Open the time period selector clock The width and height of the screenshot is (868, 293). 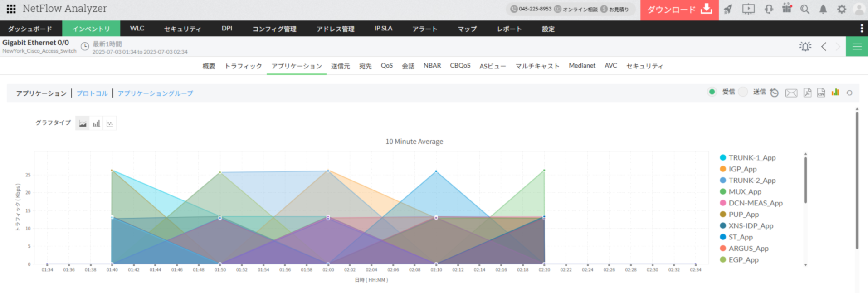85,46
